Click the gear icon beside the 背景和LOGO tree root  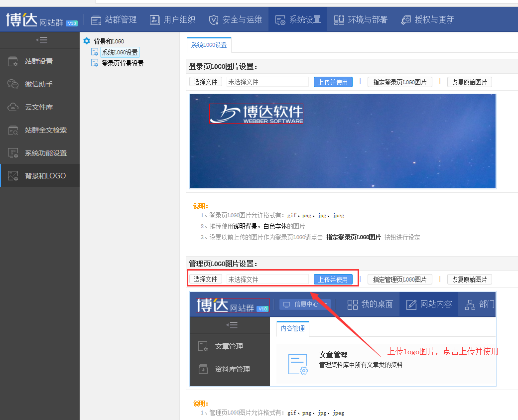pyautogui.click(x=87, y=41)
